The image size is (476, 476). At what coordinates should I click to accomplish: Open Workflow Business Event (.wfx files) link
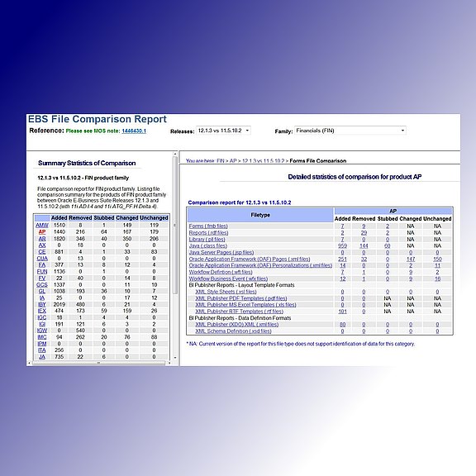(228, 278)
